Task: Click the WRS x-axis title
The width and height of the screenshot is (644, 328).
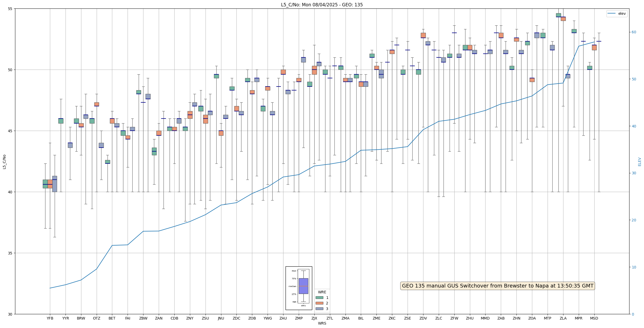Action: tap(322, 323)
